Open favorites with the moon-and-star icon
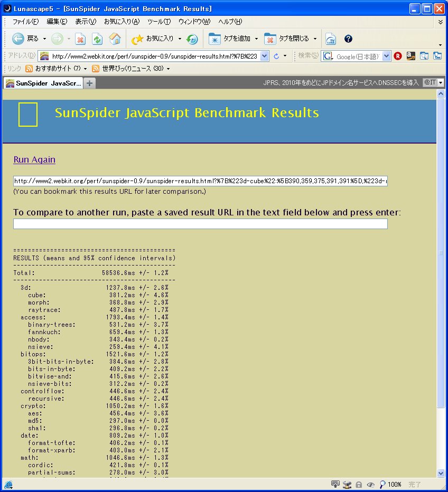This screenshot has width=448, height=492. click(x=137, y=39)
